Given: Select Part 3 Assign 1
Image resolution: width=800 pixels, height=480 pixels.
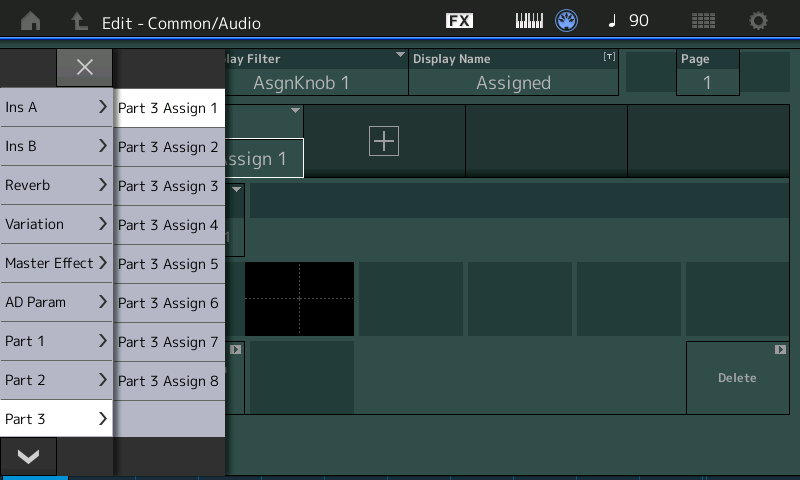Looking at the screenshot, I should [168, 108].
